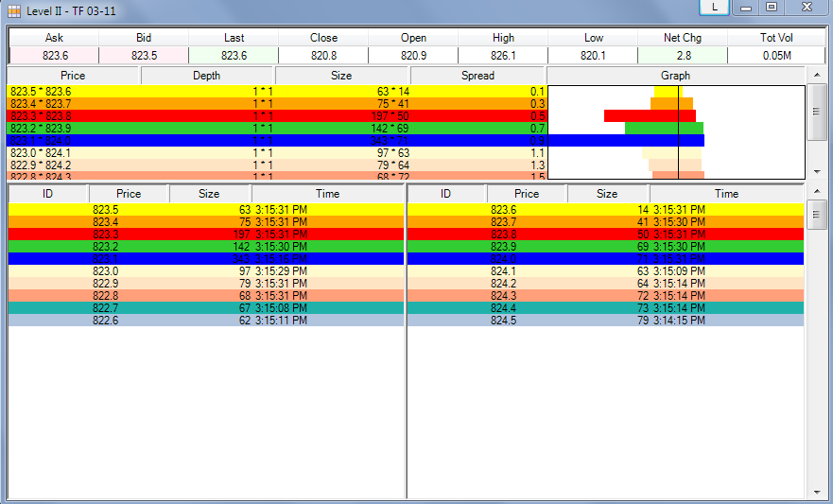Click scroll up arrow of lower tables
This screenshot has height=504, width=833.
point(817,192)
